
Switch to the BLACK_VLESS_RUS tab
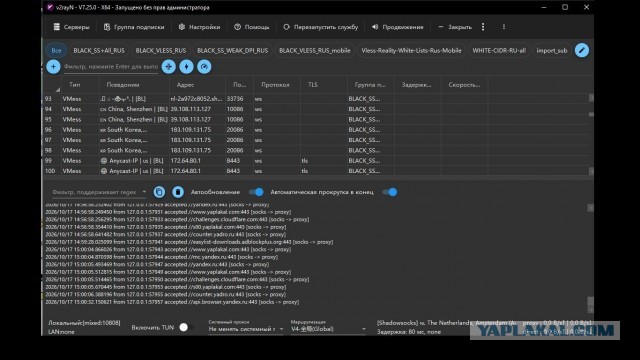point(161,51)
